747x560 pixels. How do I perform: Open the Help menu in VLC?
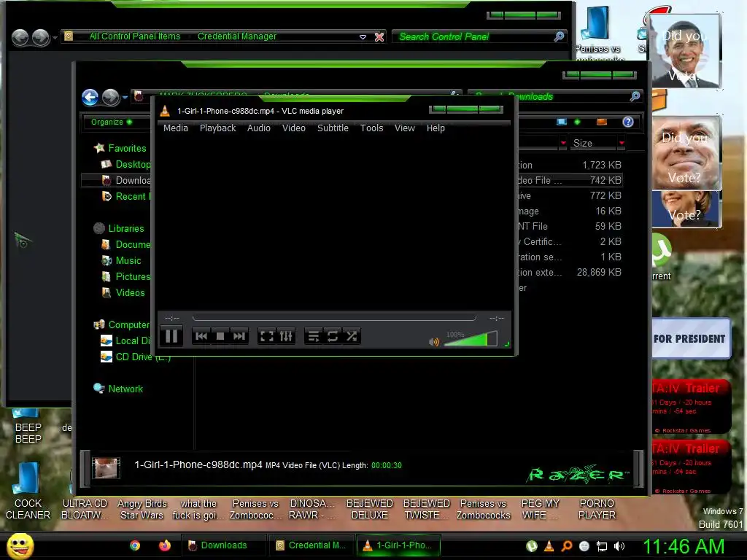pyautogui.click(x=436, y=128)
